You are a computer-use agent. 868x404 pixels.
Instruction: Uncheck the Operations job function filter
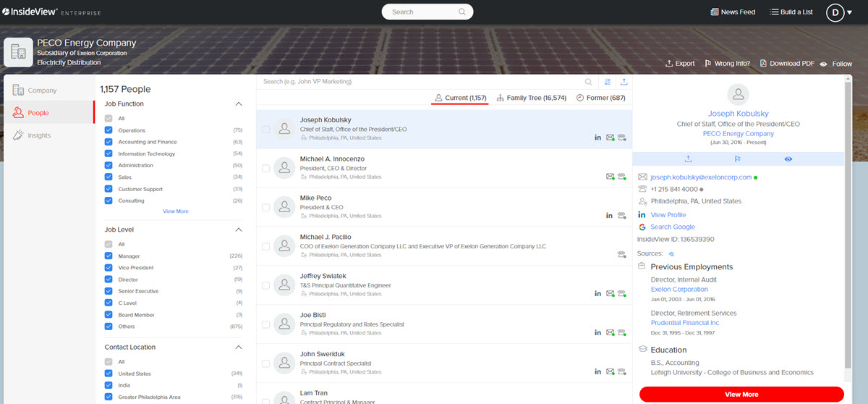109,130
